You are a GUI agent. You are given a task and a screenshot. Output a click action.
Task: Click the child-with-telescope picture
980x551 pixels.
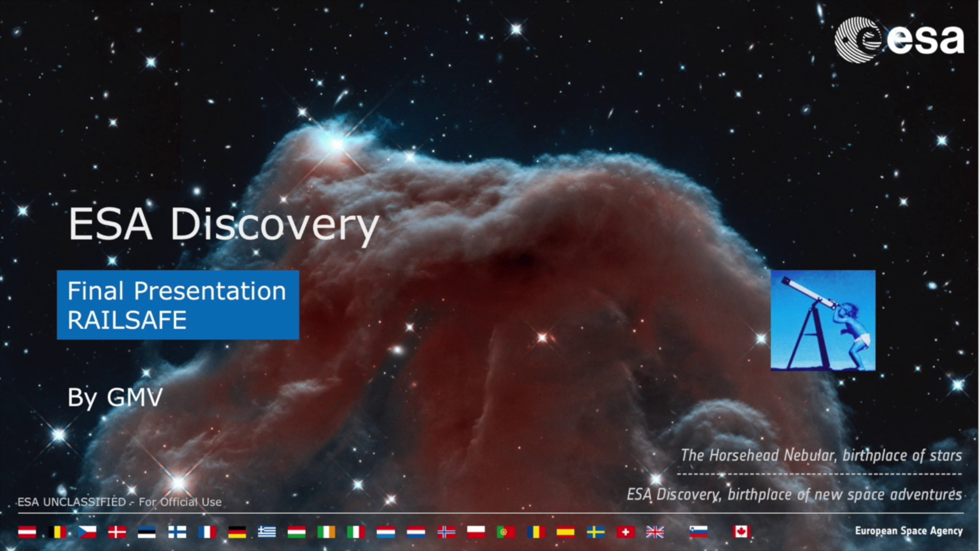(x=823, y=320)
